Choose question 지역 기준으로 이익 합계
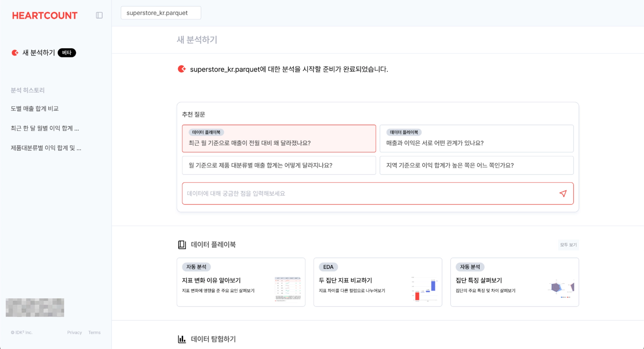This screenshot has height=349, width=644. (476, 165)
